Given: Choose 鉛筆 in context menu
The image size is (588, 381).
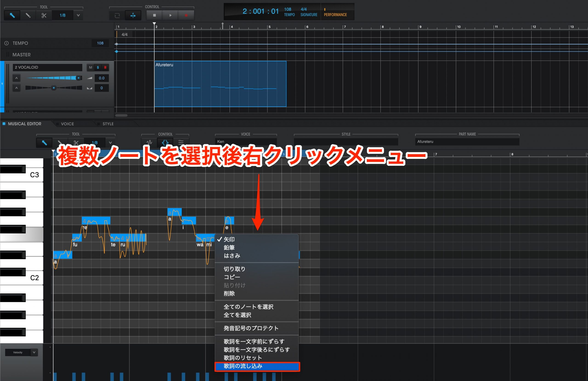Looking at the screenshot, I should (x=257, y=248).
